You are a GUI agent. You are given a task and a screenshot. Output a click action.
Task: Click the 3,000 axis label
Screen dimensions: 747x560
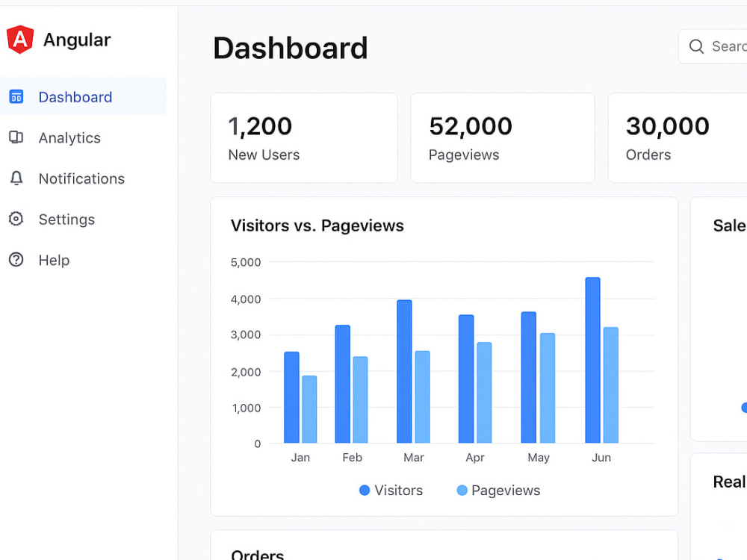(x=246, y=335)
